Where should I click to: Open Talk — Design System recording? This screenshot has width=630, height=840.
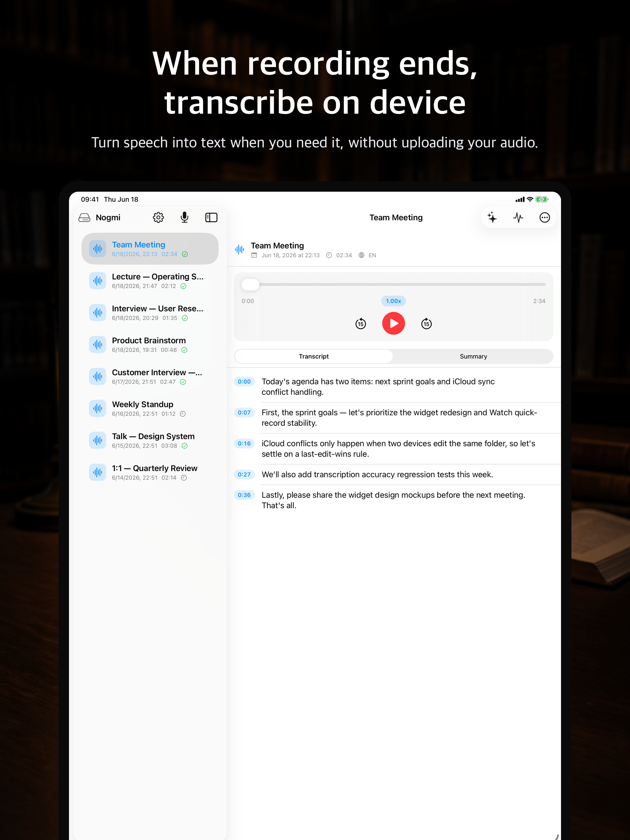tap(150, 440)
